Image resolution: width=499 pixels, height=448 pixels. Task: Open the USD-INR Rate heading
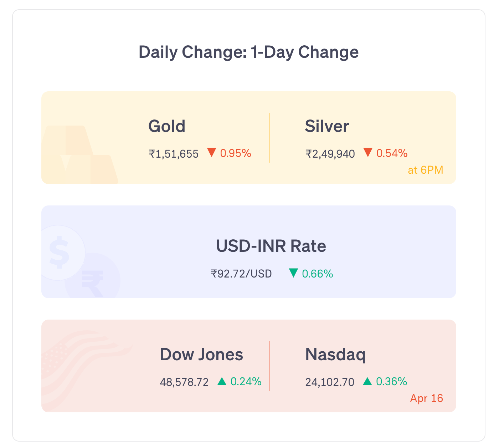click(271, 246)
